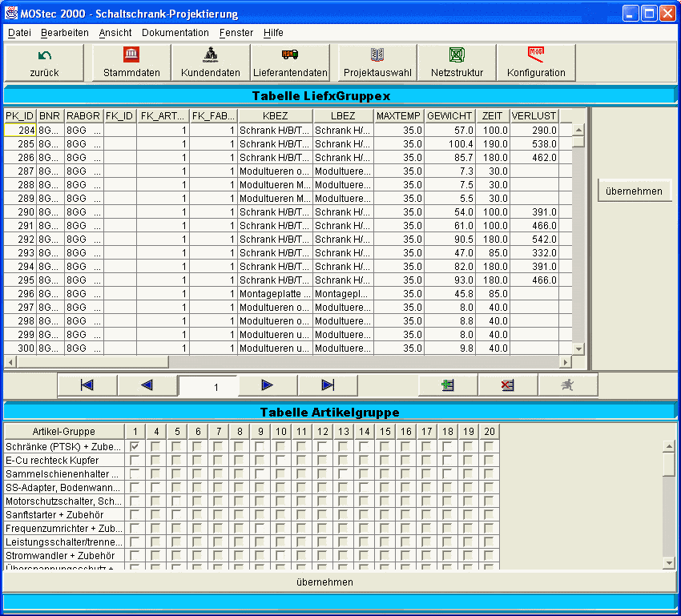681x616 pixels.
Task: Check E-Cu rechteck Kupfer column 1 checkbox
Action: tap(135, 460)
